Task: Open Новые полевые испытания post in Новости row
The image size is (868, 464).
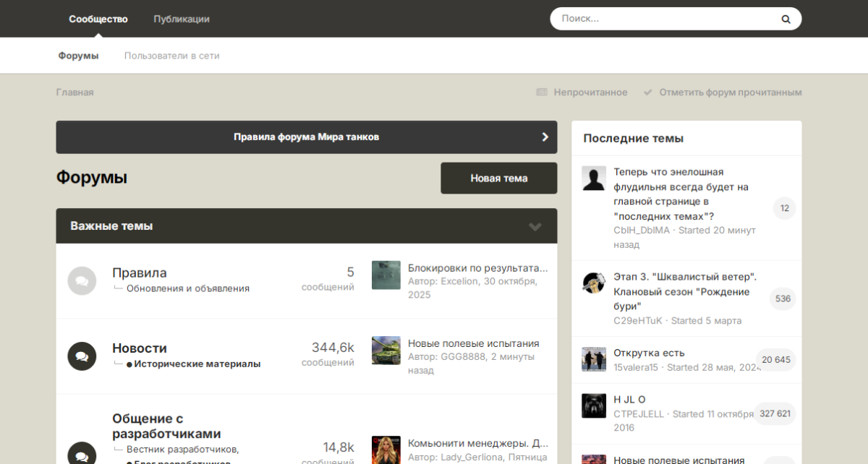Action: click(474, 343)
